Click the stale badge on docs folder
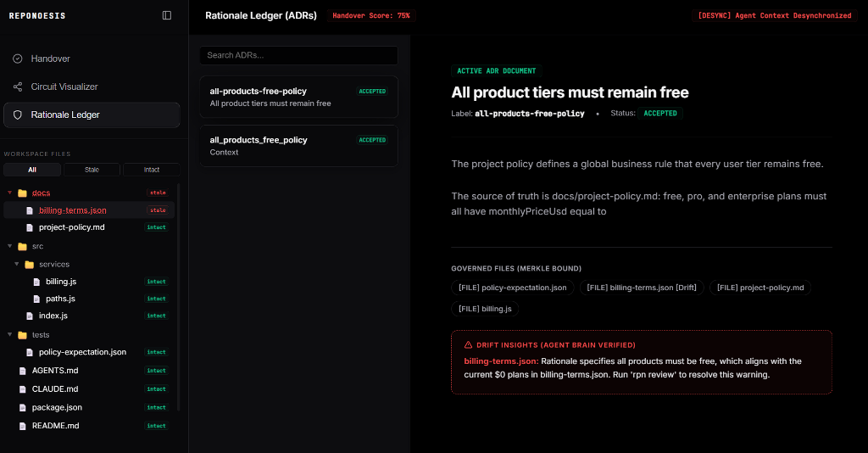This screenshot has height=453, width=868. pyautogui.click(x=158, y=193)
